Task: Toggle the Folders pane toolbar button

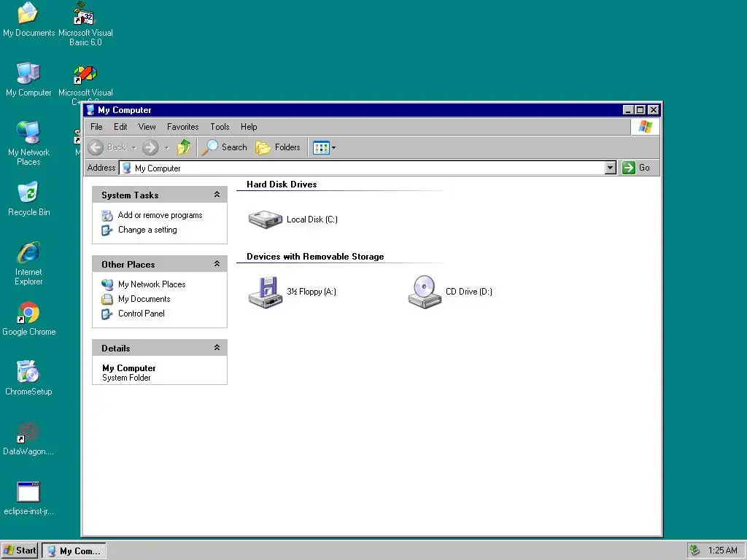Action: [278, 147]
